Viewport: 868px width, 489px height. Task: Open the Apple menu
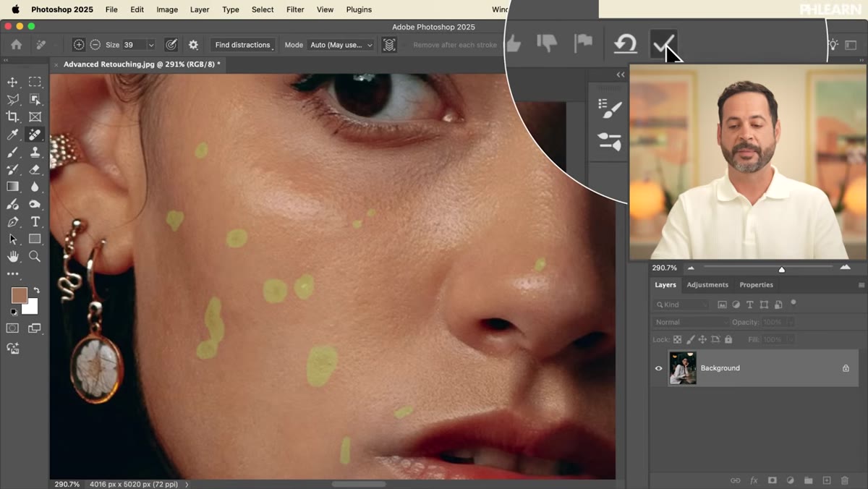pyautogui.click(x=14, y=9)
